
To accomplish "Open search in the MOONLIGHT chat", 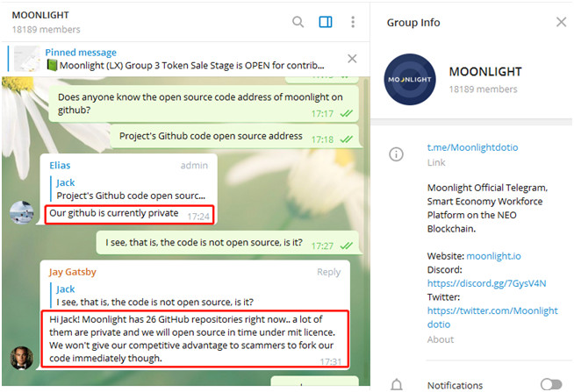I will [x=298, y=22].
